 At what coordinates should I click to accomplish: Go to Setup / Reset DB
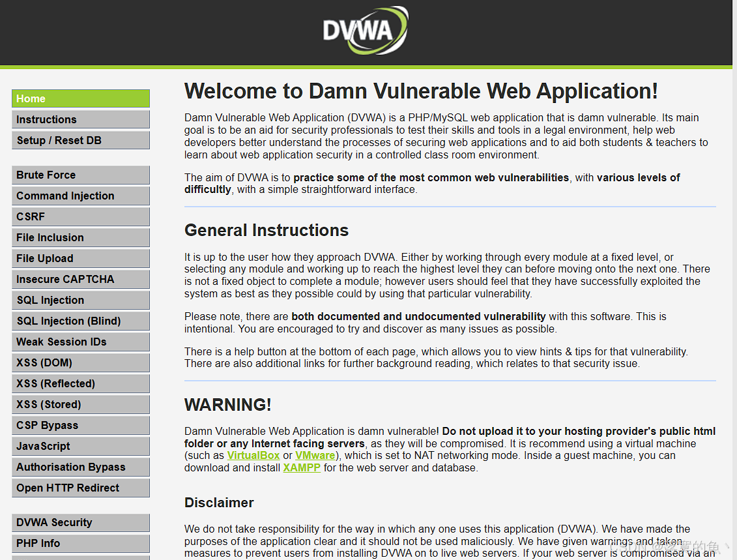[81, 140]
